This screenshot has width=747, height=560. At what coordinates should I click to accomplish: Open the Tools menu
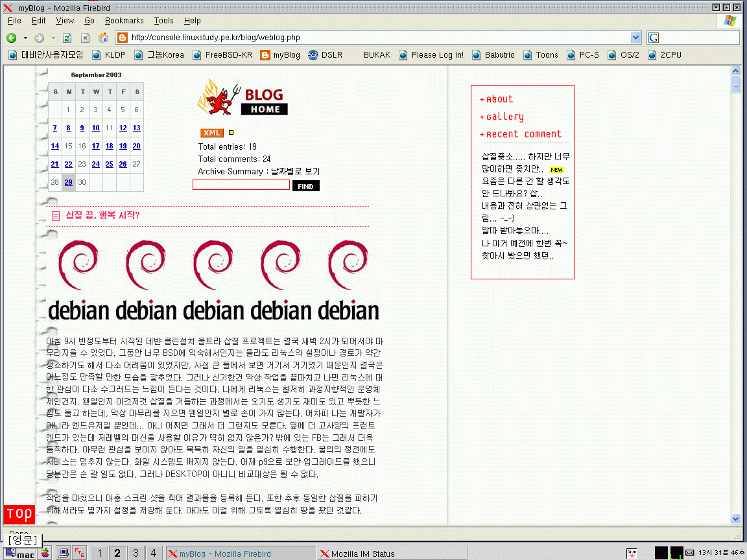(x=163, y=21)
